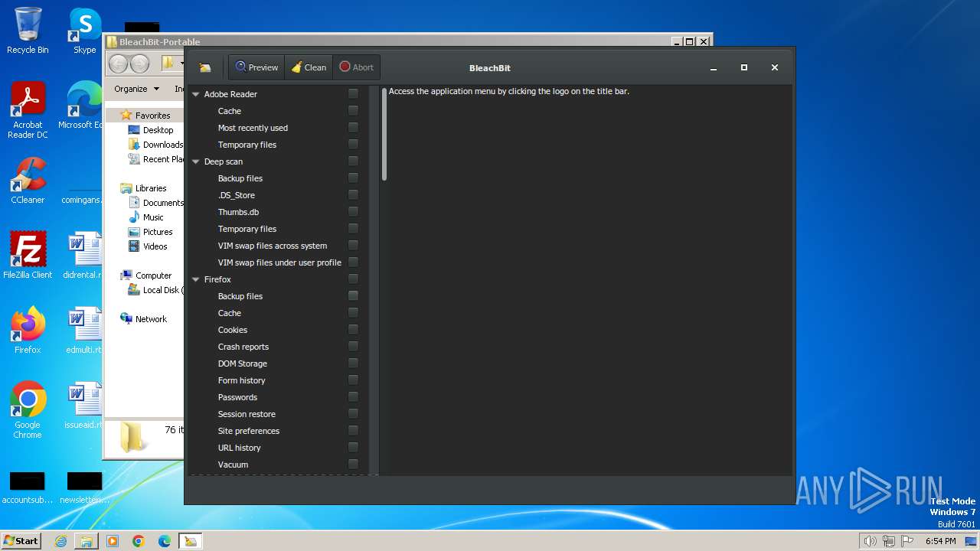Check Firefox Vacuum checkbox

(353, 465)
